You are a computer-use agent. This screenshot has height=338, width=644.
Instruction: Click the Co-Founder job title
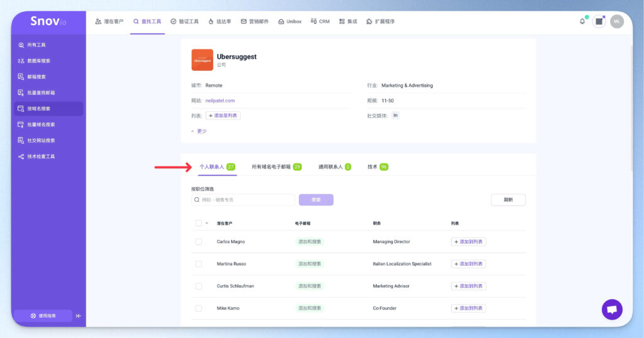pos(384,308)
